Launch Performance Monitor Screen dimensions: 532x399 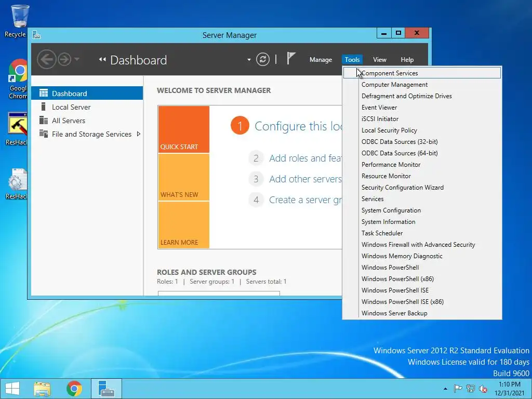coord(422,165)
